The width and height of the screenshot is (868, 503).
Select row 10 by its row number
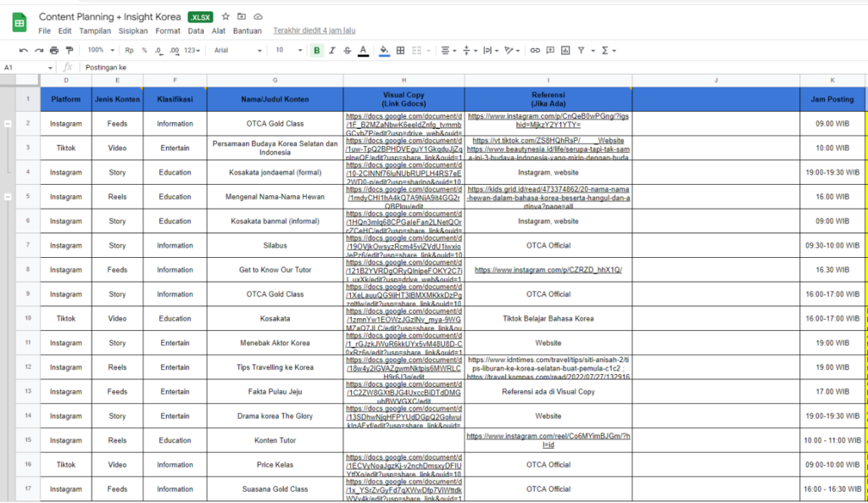click(28, 318)
